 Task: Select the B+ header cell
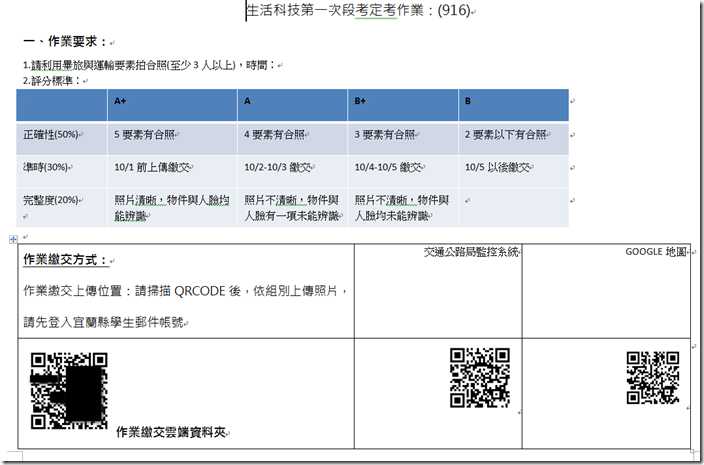[403, 105]
